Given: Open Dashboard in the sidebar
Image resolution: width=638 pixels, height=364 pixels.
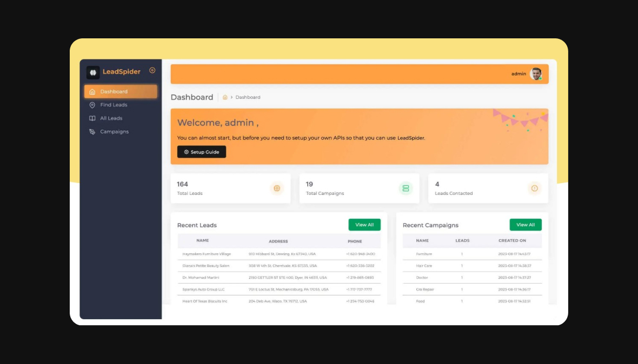Looking at the screenshot, I should [x=121, y=92].
